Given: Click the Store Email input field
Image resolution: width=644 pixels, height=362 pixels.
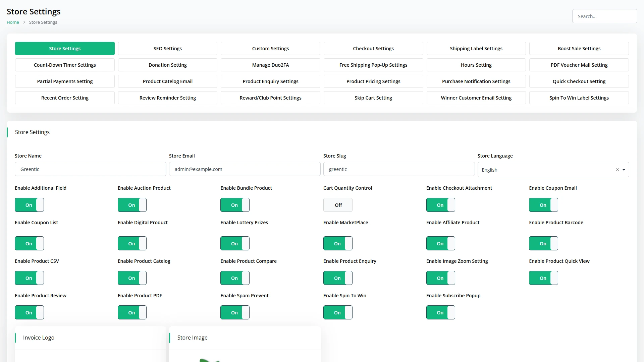Looking at the screenshot, I should tap(245, 169).
